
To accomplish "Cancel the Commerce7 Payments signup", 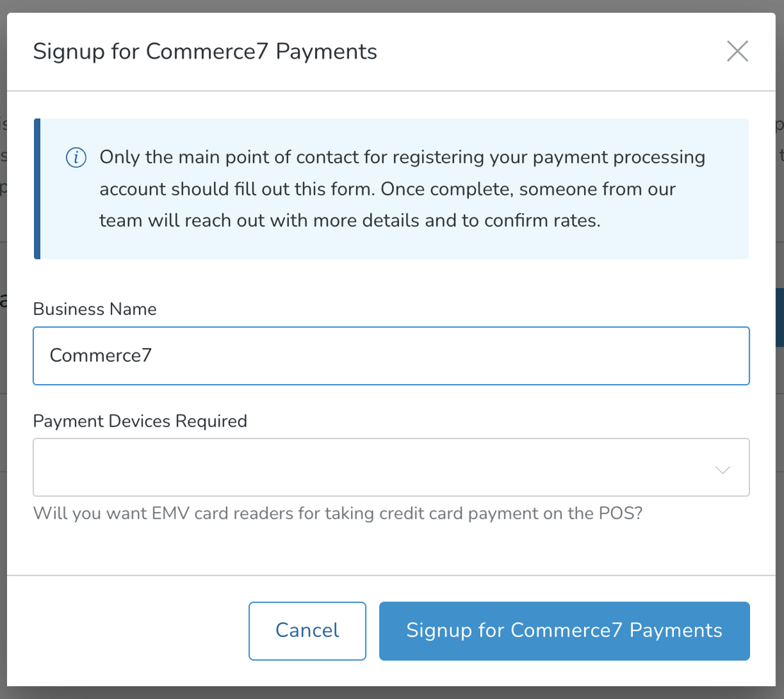I will [x=307, y=631].
